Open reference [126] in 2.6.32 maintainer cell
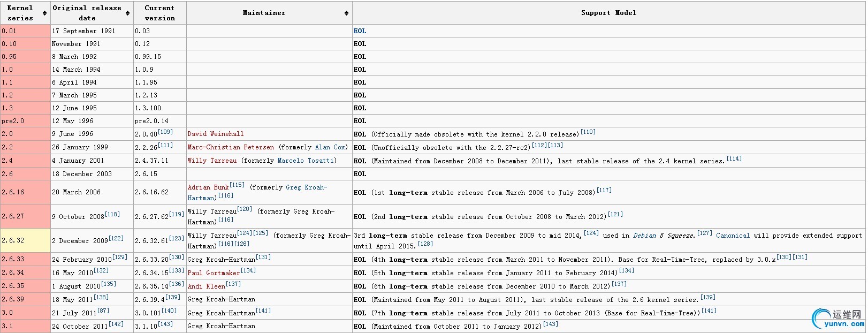 (242, 244)
